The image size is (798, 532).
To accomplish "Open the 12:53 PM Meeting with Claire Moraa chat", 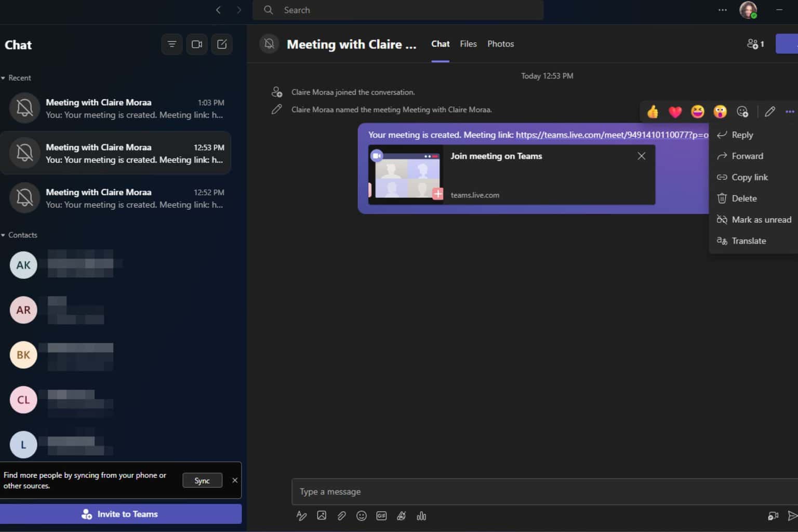I will (x=116, y=153).
